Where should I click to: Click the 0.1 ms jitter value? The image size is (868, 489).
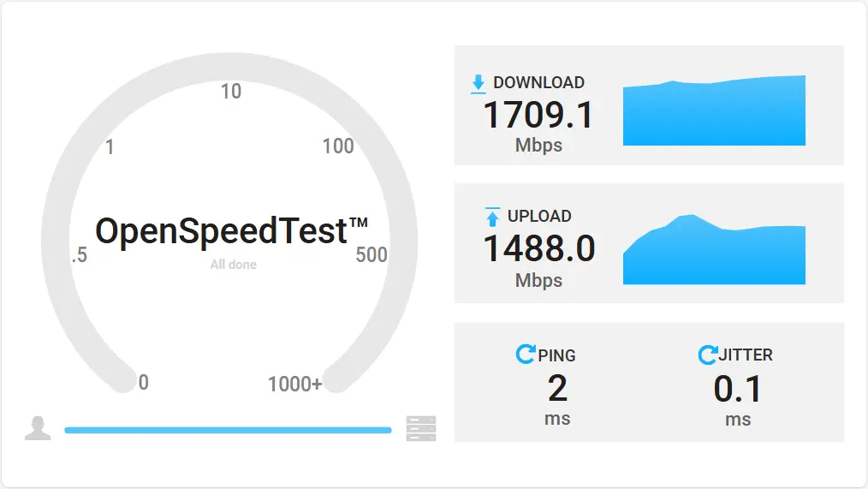[x=738, y=389]
